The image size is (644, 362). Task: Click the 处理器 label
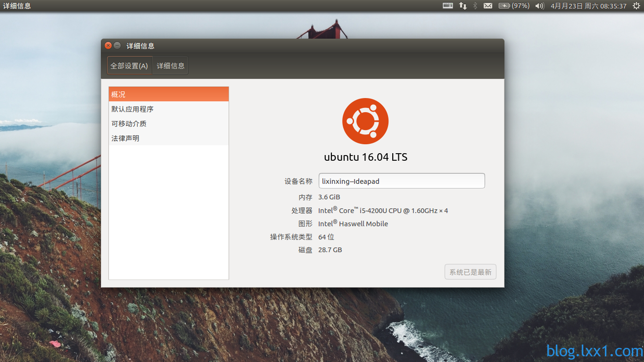[x=302, y=210]
